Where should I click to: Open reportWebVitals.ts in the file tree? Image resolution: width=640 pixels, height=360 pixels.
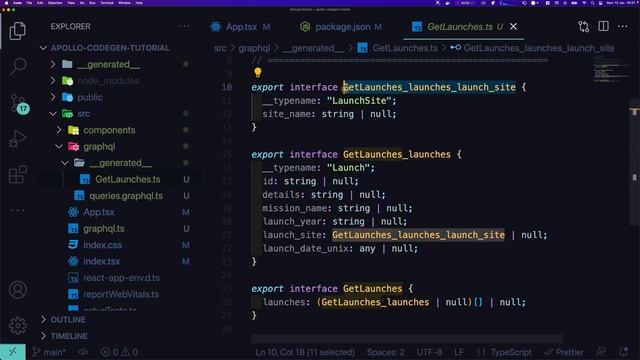pos(121,294)
